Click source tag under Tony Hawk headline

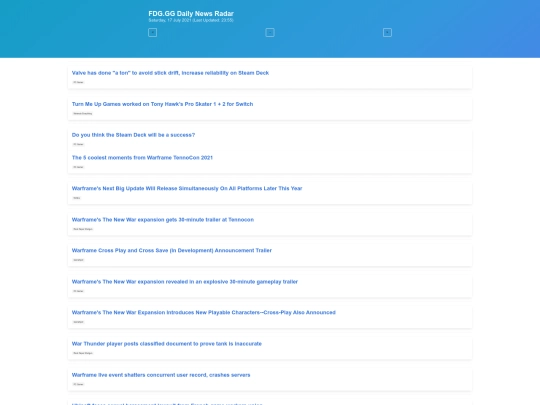83,113
